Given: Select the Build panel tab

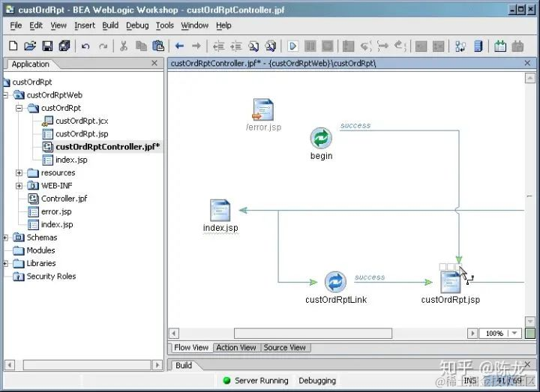Looking at the screenshot, I should (x=184, y=366).
